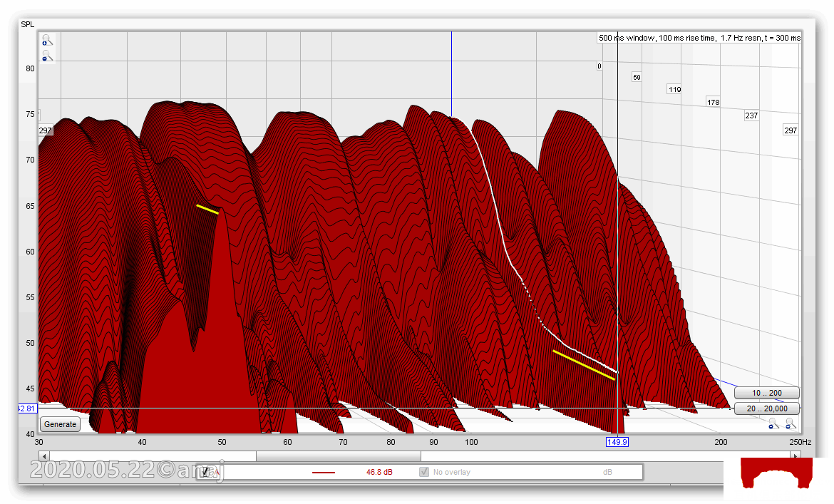Click the 59 ms time axis label
Viewport: 834px width, 504px height.
pyautogui.click(x=637, y=78)
